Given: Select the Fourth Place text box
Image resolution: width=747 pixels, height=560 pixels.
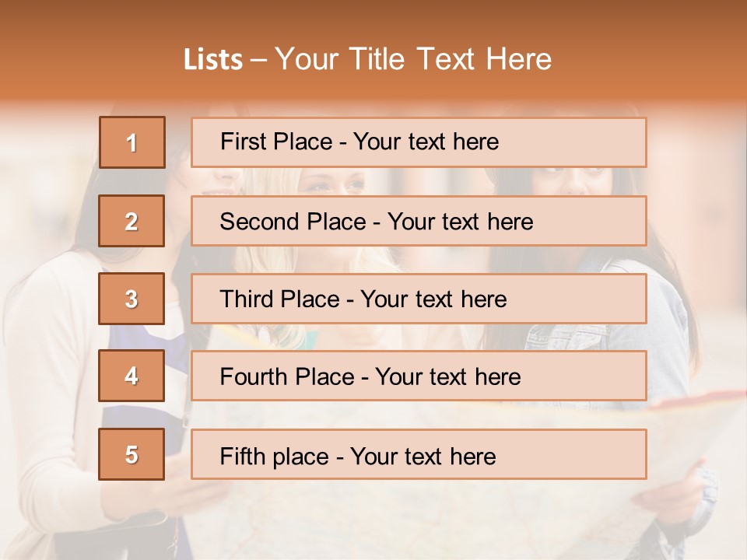Looking at the screenshot, I should [419, 376].
